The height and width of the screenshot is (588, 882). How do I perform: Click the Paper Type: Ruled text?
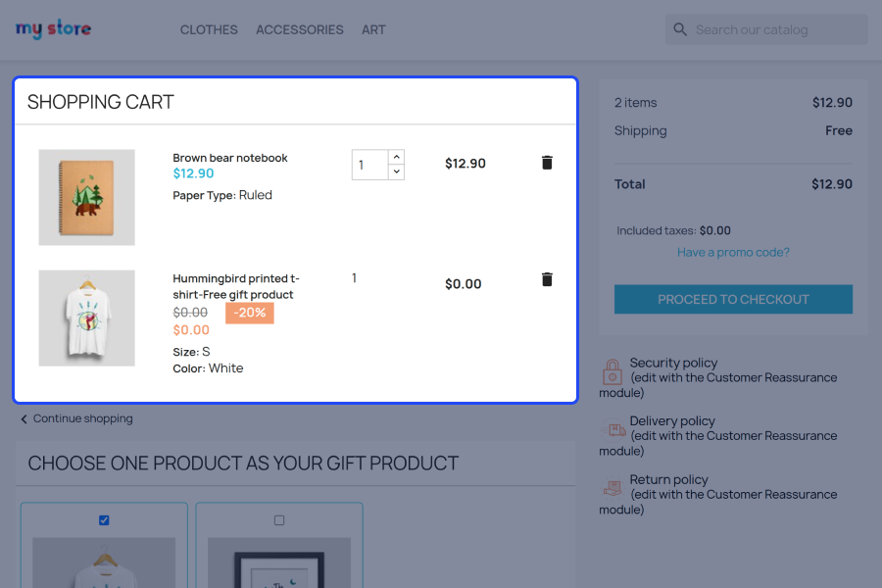click(x=222, y=195)
